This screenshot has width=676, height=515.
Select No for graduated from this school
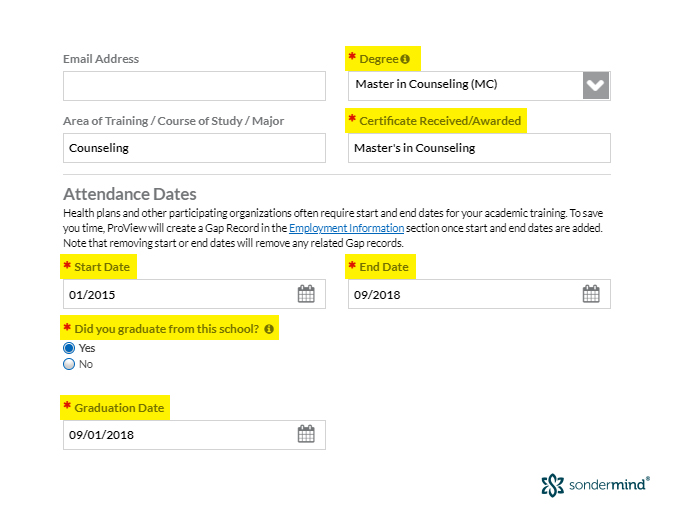pyautogui.click(x=69, y=364)
